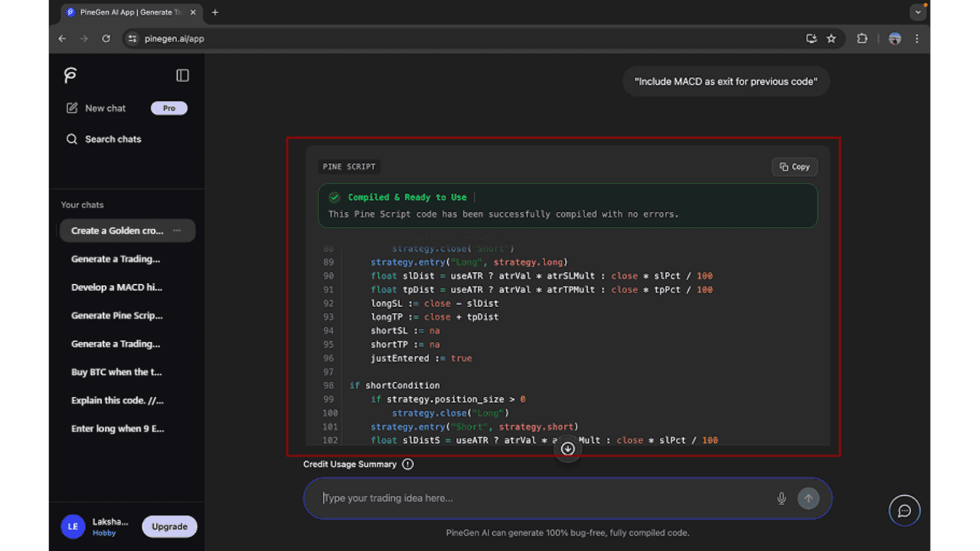Click install app icon in address bar
Image resolution: width=980 pixels, height=551 pixels.
811,38
